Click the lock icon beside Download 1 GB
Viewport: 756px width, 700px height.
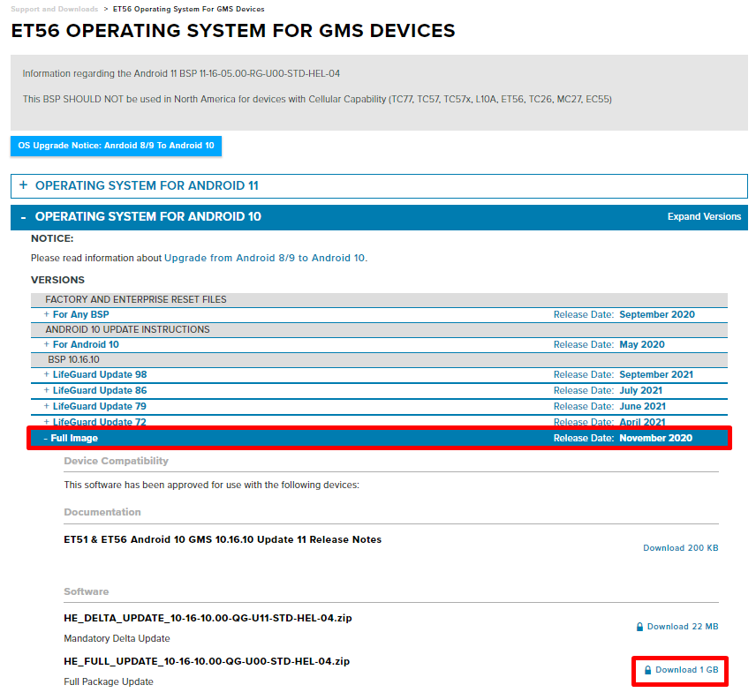(x=647, y=670)
